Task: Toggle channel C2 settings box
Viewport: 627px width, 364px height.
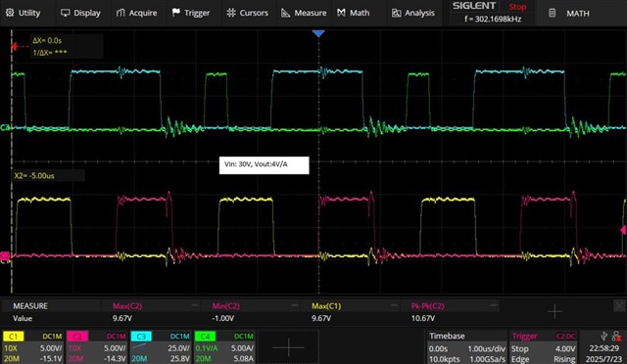Action: 96,346
